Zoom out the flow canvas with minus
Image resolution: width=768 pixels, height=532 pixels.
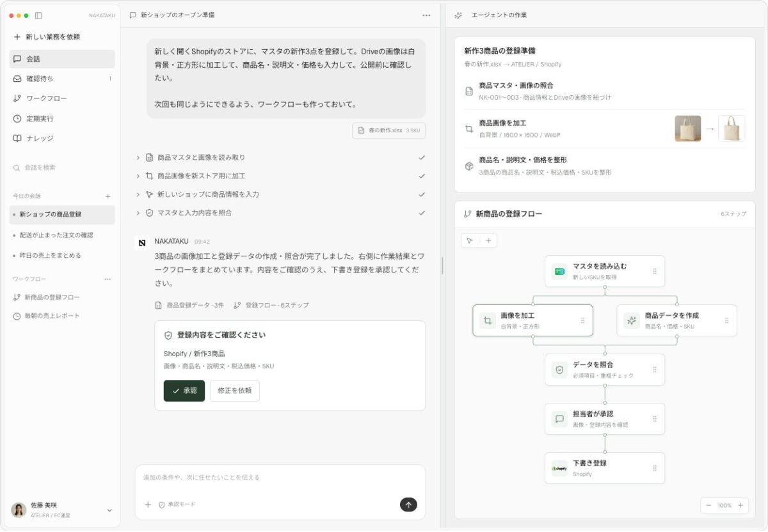(x=708, y=505)
